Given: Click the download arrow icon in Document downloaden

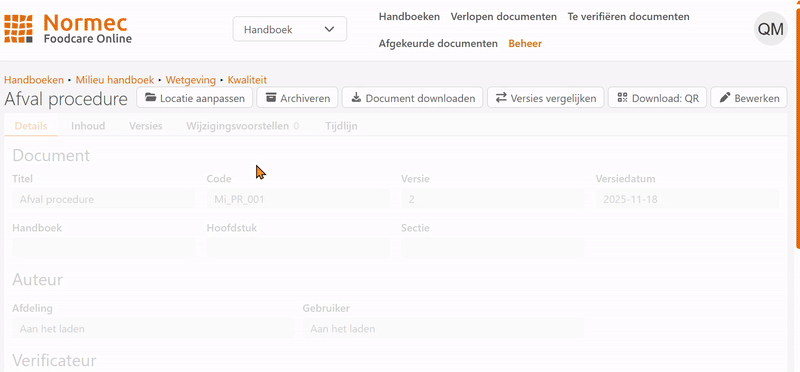Looking at the screenshot, I should [357, 97].
